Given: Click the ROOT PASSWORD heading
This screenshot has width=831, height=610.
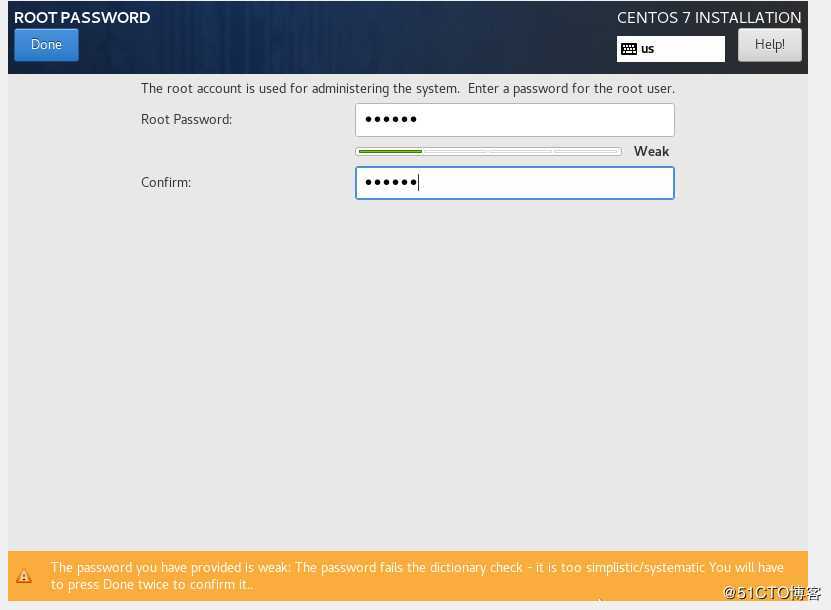Looking at the screenshot, I should click(x=82, y=17).
